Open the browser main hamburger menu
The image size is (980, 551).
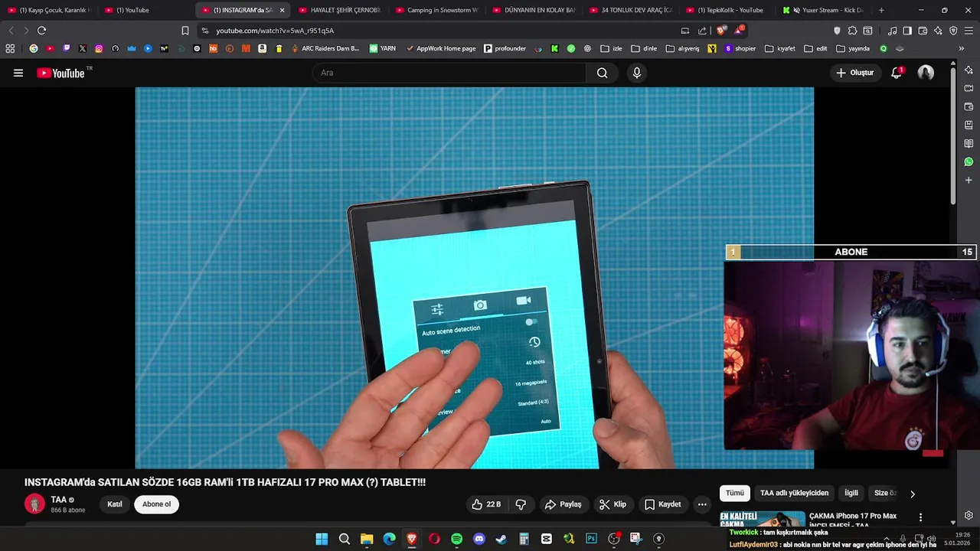tap(969, 31)
